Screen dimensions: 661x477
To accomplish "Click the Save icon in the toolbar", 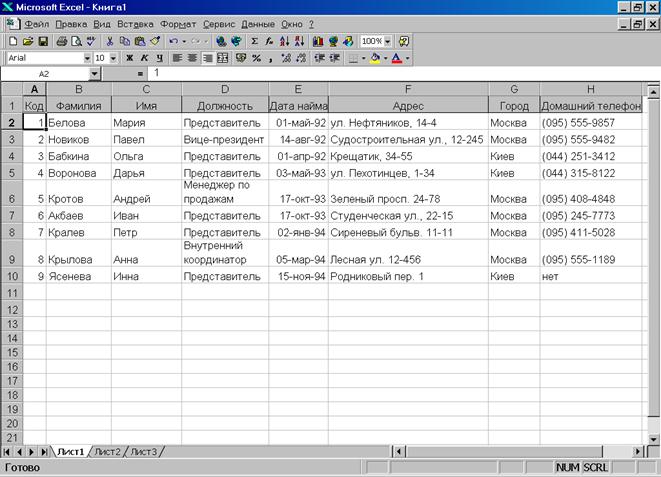I will (x=43, y=41).
